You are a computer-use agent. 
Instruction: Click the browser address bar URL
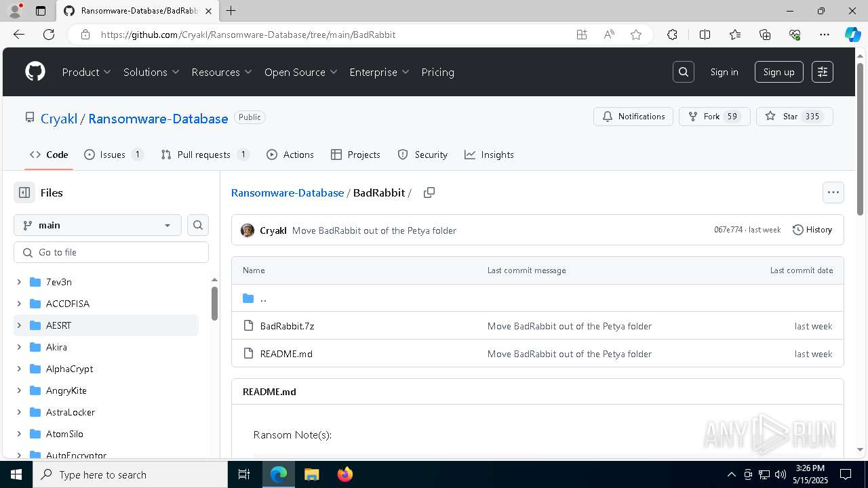pyautogui.click(x=248, y=35)
